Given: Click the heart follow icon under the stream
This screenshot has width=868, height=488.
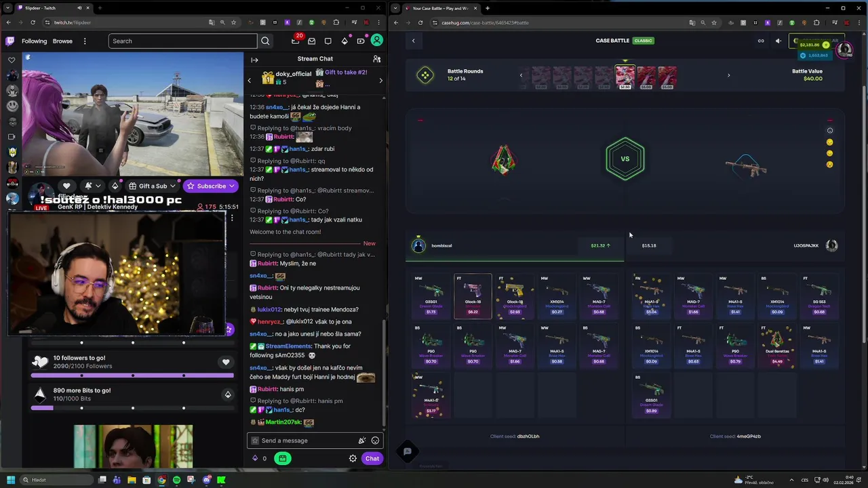Looking at the screenshot, I should (66, 186).
